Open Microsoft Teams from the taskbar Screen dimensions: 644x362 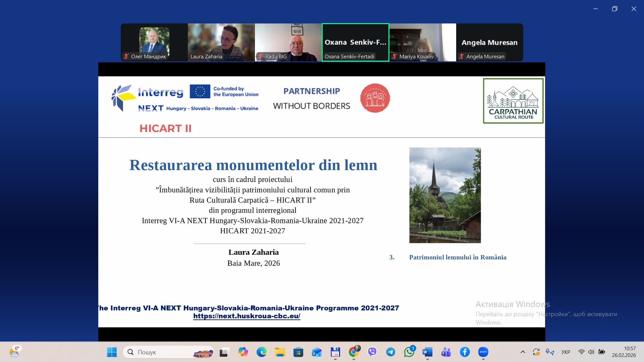click(x=445, y=352)
